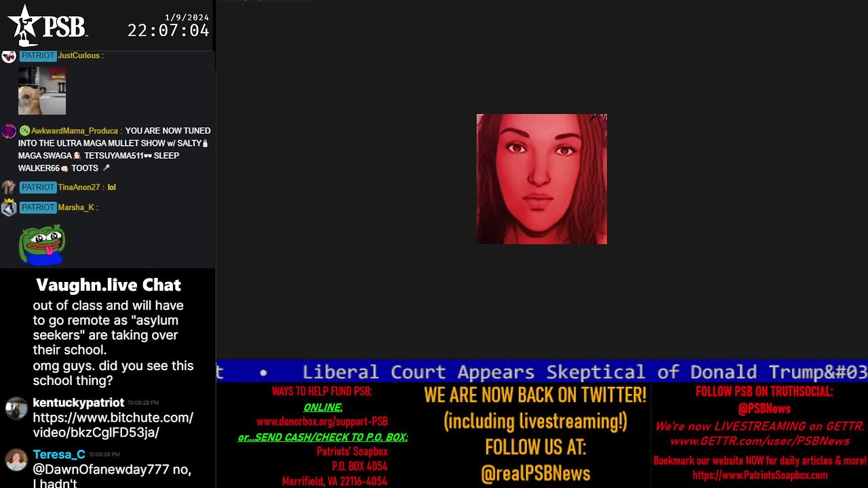Viewport: 868px width, 488px height.
Task: Click the Merrifield, VA 22116-4054 line
Action: tap(335, 481)
